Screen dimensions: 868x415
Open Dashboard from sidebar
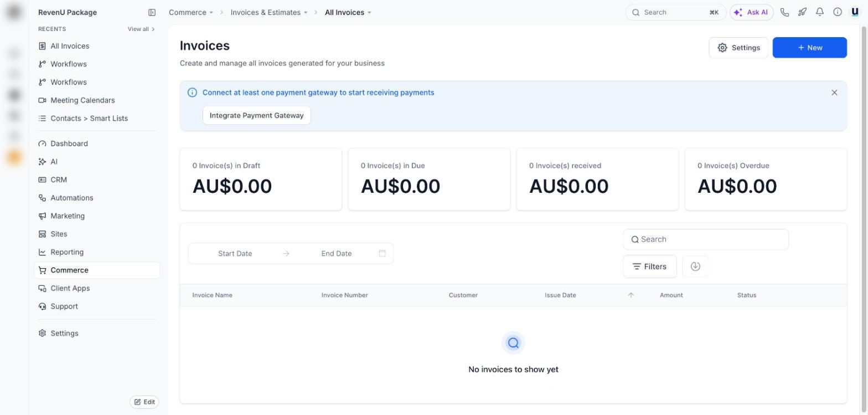97,144
